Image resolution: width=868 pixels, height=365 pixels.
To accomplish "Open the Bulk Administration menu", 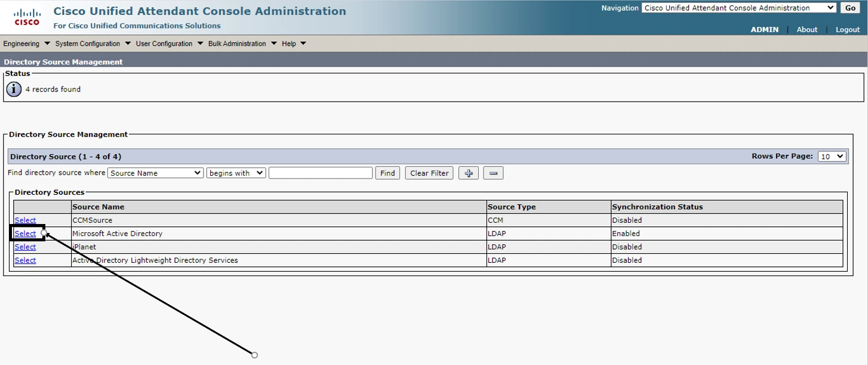I will click(242, 44).
